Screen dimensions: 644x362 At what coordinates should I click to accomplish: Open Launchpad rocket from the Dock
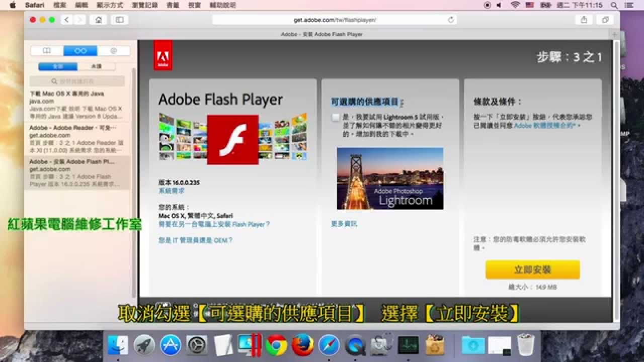[x=144, y=345]
